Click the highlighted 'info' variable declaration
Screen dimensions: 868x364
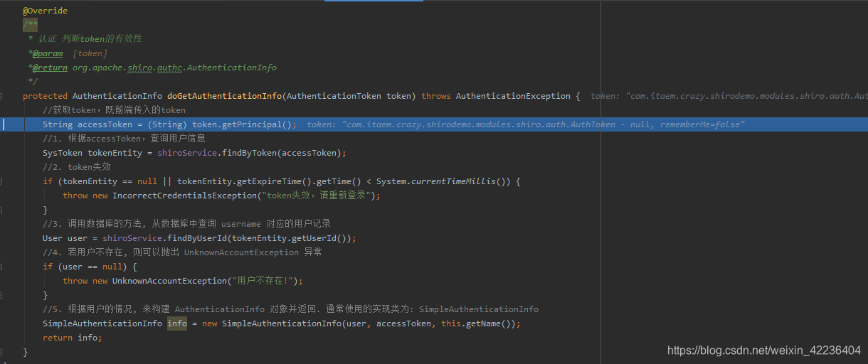coord(177,323)
